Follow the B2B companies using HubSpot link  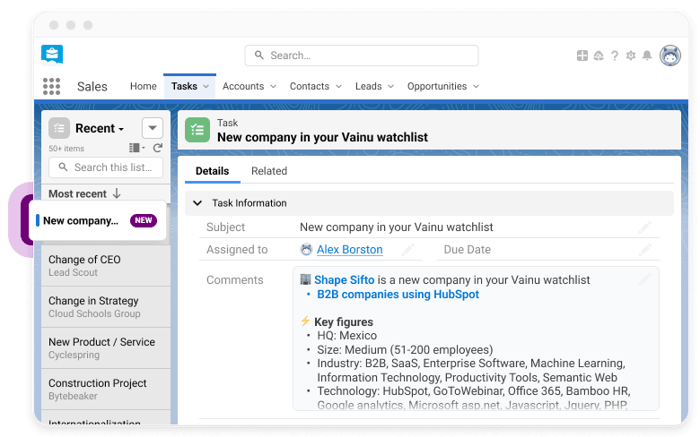coord(397,295)
